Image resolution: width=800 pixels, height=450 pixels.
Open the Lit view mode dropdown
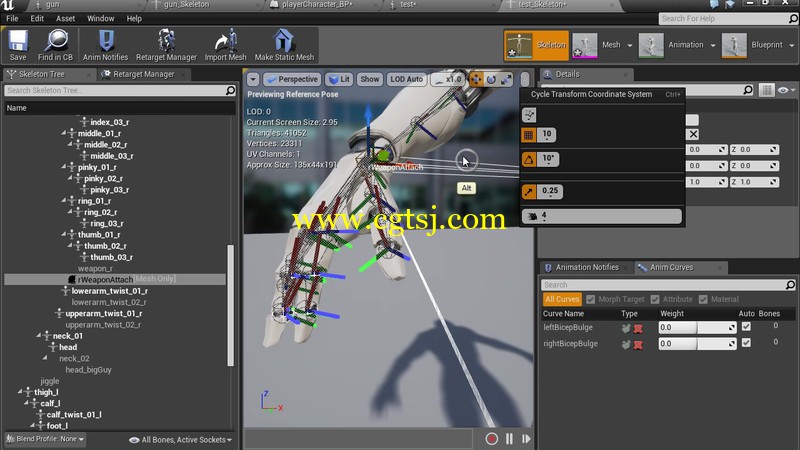point(339,79)
